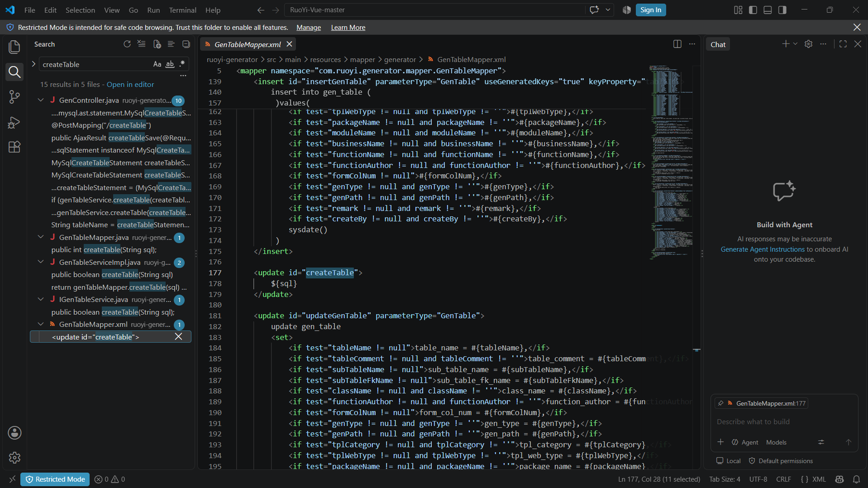Open the RuoYi-Vue-master command center

click(x=435, y=10)
